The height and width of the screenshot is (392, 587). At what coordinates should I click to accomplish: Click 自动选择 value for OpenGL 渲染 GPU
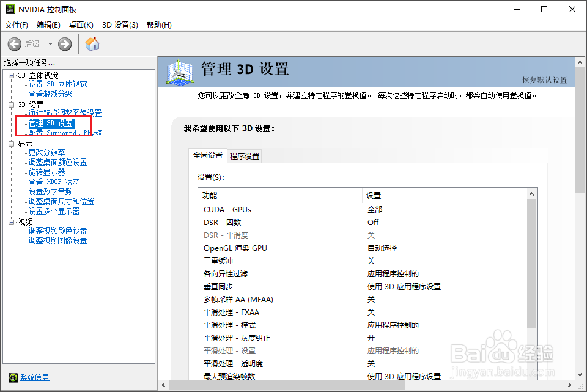point(382,248)
